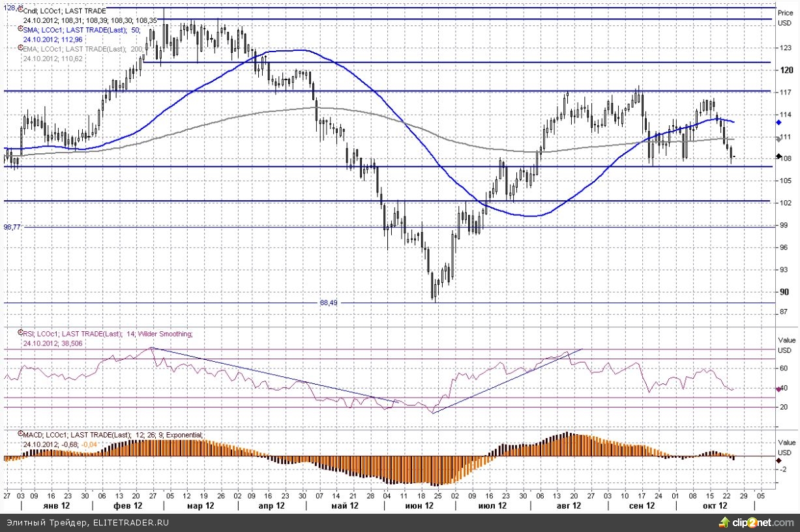The height and width of the screenshot is (532, 800).
Task: Select the 88,49 support level label
Action: click(329, 303)
